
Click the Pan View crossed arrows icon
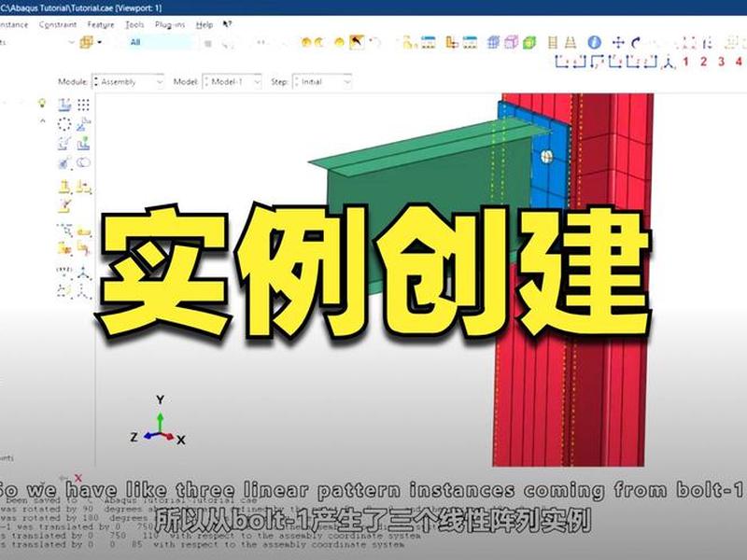click(x=618, y=43)
